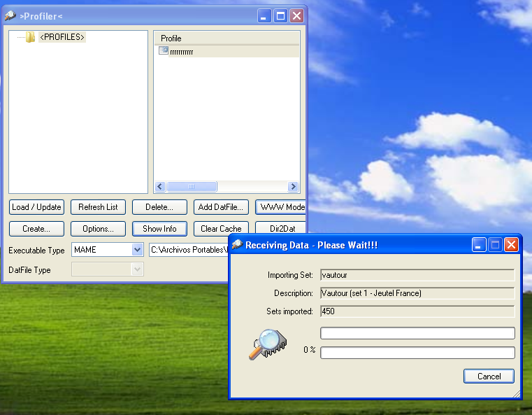532x415 pixels.
Task: Click the horizontal scrollbar thumb in profile list
Action: 192,186
